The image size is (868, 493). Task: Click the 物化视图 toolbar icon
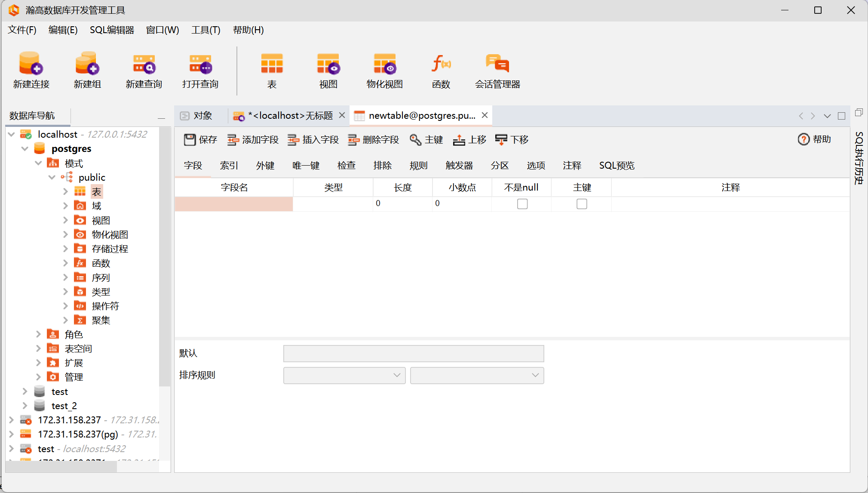tap(384, 70)
